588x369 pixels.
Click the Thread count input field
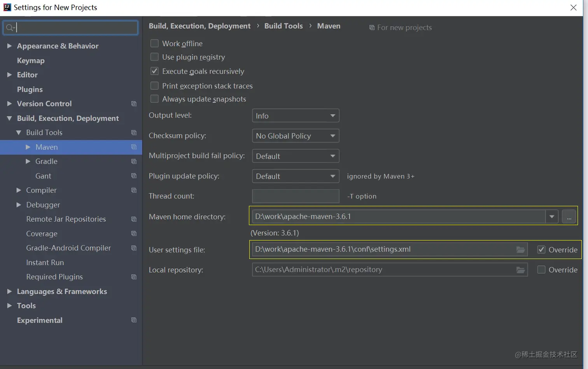[296, 196]
